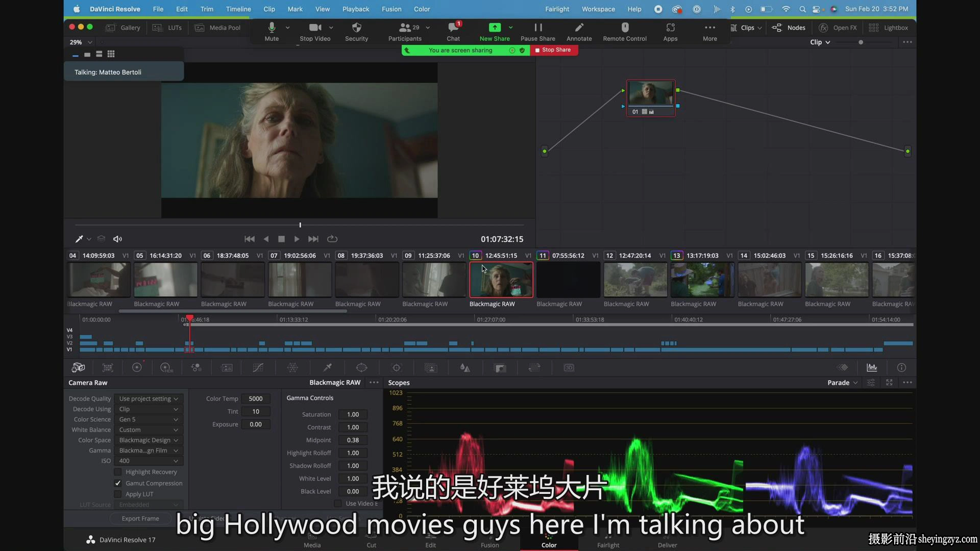Open the Color Science Gen 5 dropdown

(x=149, y=419)
